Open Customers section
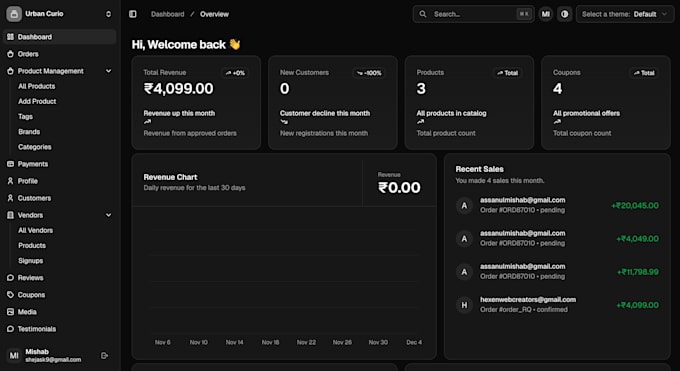This screenshot has width=680, height=371. click(x=59, y=198)
